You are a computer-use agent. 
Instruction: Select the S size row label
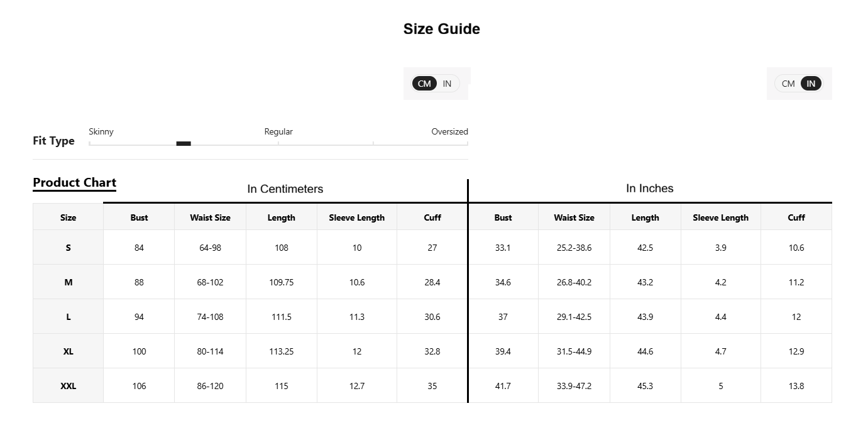tap(68, 248)
